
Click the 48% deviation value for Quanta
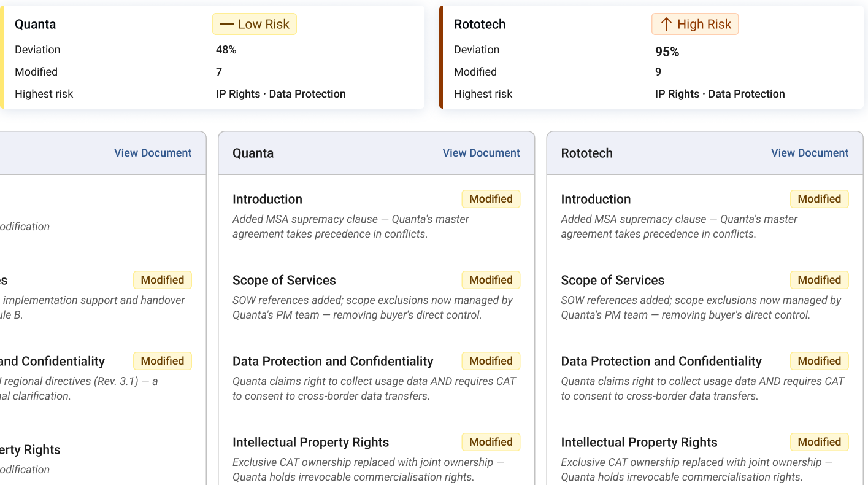click(x=226, y=50)
